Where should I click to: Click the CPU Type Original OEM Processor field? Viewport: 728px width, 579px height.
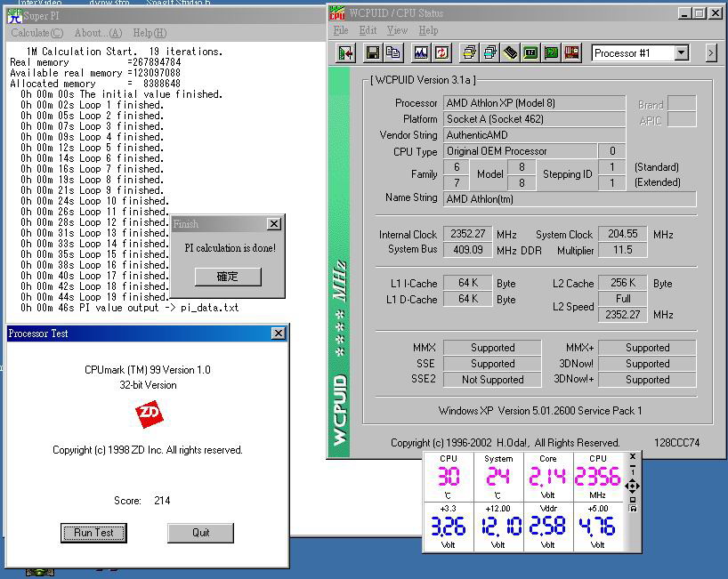click(520, 151)
